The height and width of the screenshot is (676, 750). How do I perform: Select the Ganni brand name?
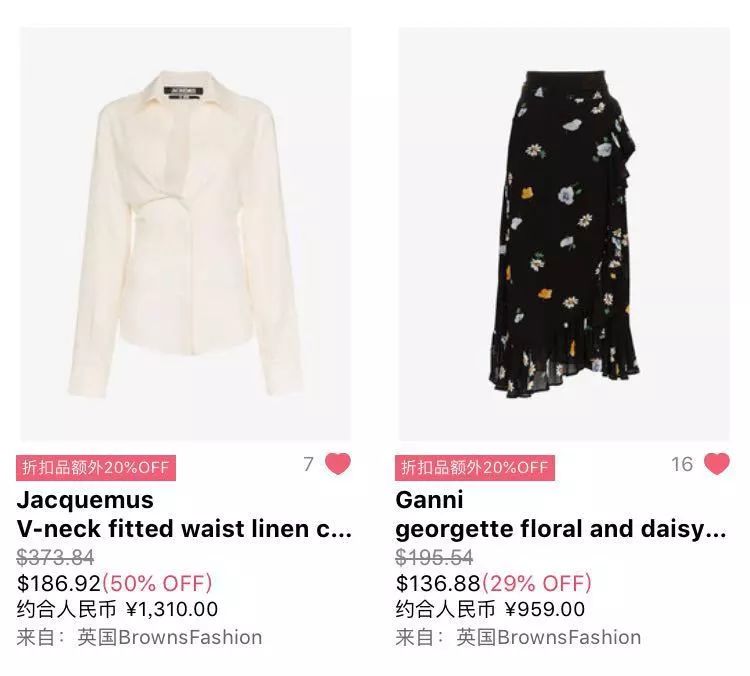[430, 500]
